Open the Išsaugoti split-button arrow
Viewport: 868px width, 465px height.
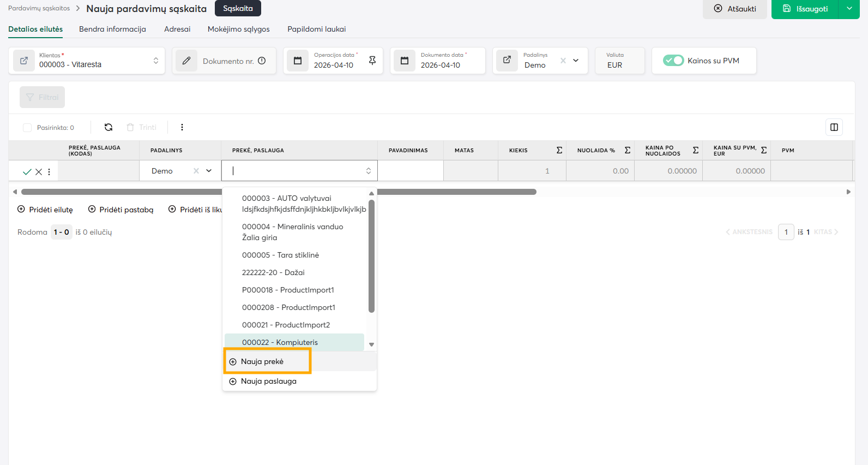[849, 9]
